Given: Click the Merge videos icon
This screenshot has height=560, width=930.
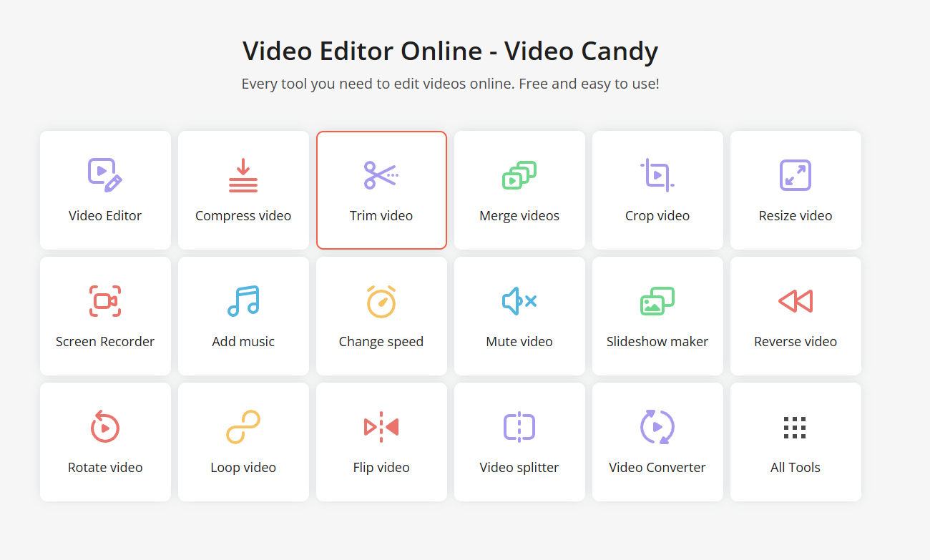Looking at the screenshot, I should (519, 174).
